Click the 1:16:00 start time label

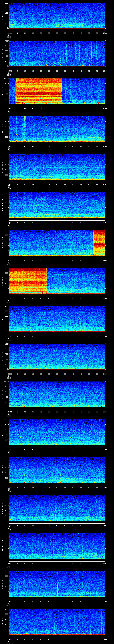(x=9, y=109)
